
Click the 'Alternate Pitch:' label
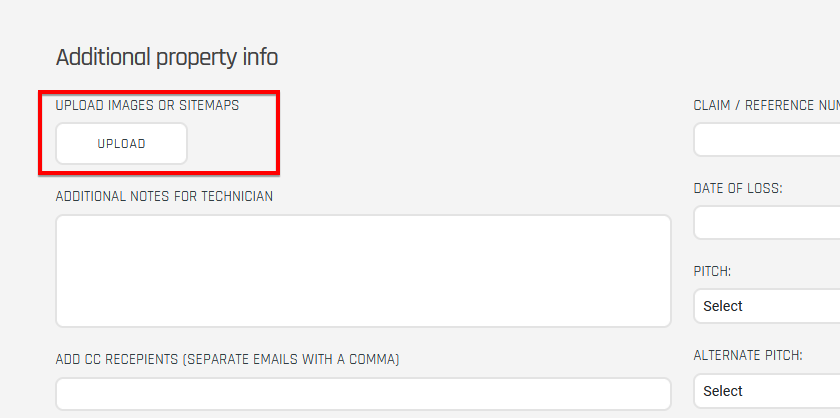click(x=748, y=355)
